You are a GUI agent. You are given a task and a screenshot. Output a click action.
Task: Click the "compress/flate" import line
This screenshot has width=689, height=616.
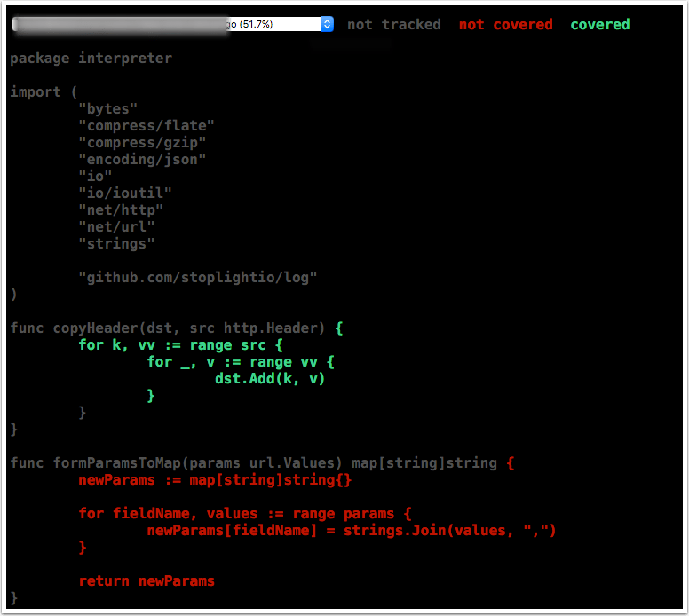coord(147,126)
